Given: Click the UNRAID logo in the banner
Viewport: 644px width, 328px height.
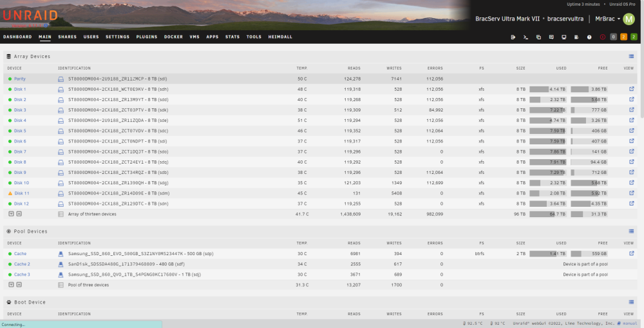Looking at the screenshot, I should click(x=30, y=17).
